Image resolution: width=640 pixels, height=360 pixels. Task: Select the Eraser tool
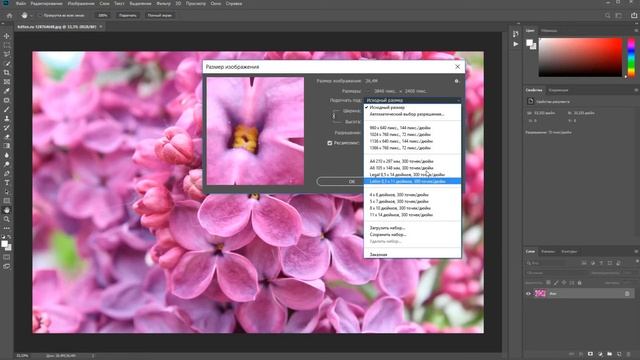(x=7, y=137)
